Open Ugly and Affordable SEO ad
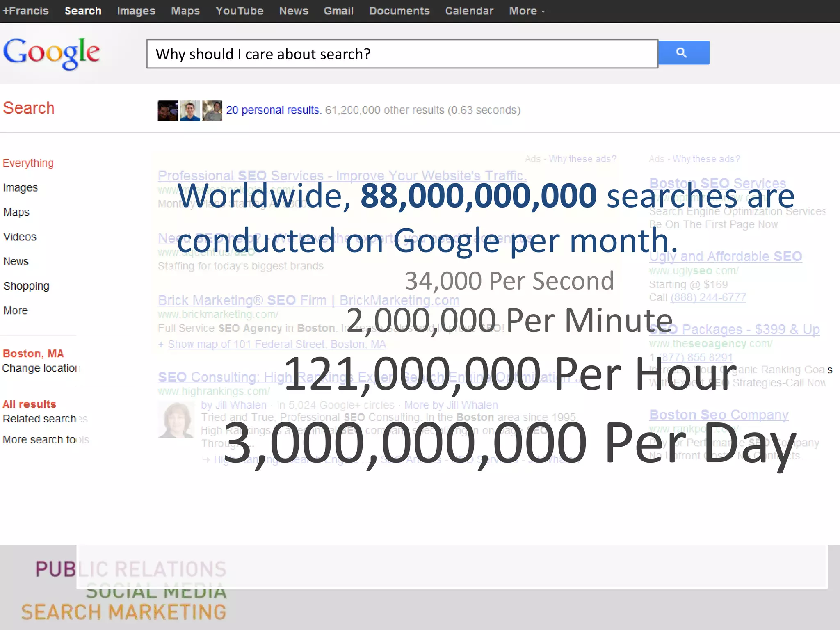Viewport: 840px width, 630px height. click(726, 256)
